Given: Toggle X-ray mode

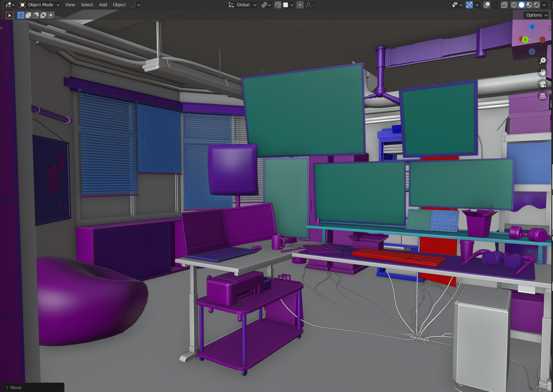Looking at the screenshot, I should click(504, 5).
